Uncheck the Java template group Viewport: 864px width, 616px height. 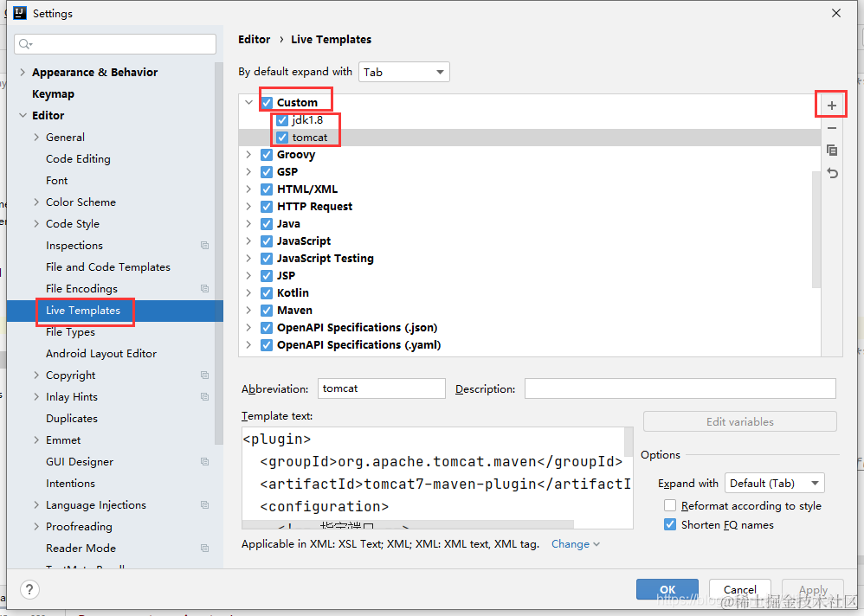pyautogui.click(x=268, y=224)
